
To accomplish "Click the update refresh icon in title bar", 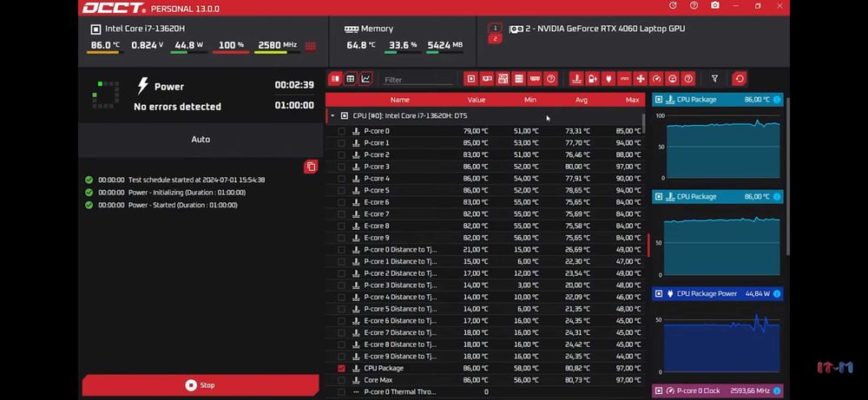I will (x=673, y=5).
